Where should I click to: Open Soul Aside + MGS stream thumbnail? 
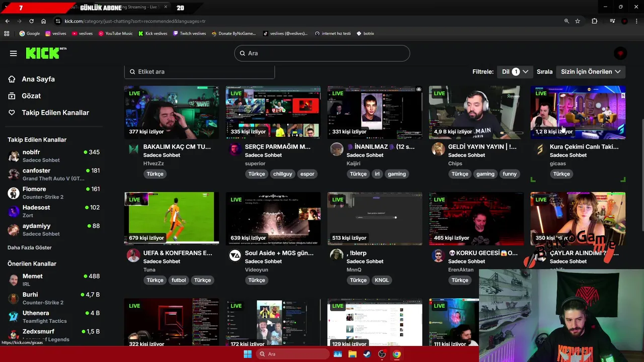pyautogui.click(x=273, y=218)
